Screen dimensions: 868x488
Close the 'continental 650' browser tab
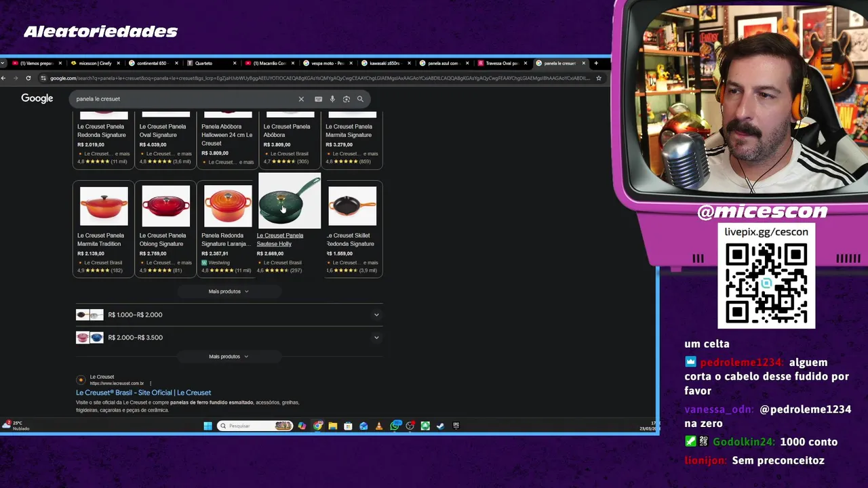click(176, 63)
